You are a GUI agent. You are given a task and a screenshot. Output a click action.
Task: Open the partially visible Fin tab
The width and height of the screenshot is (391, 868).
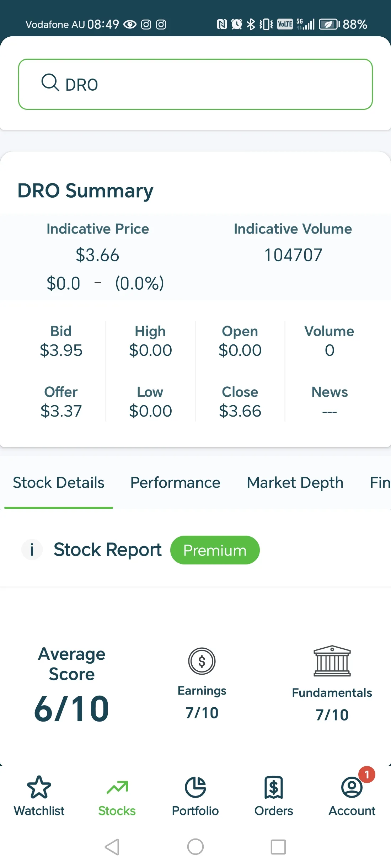coord(380,483)
